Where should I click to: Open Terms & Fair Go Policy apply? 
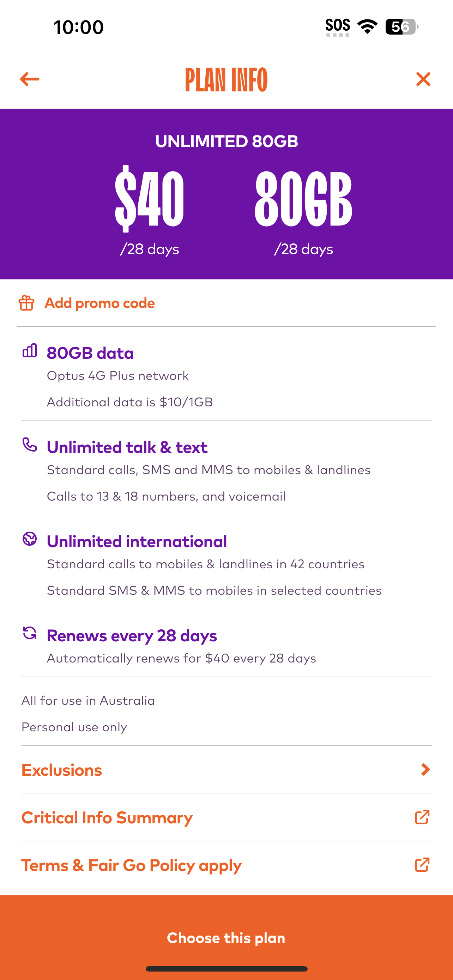click(226, 865)
